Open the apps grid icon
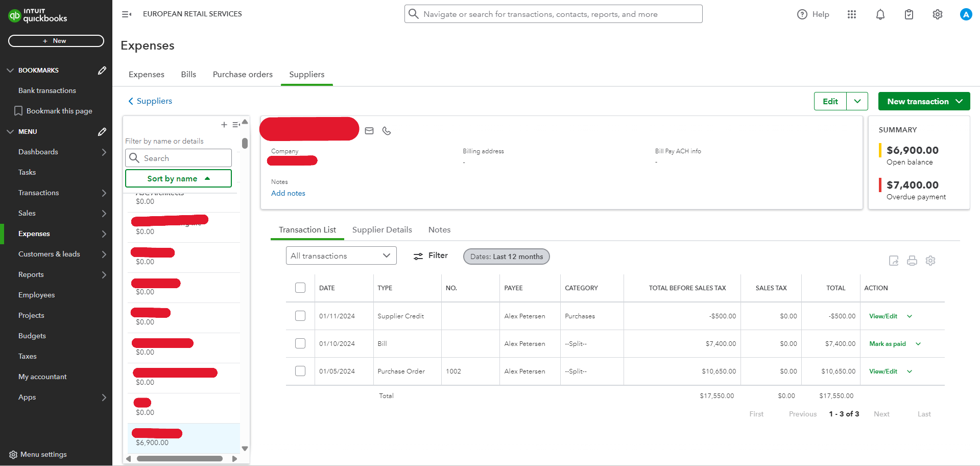This screenshot has height=466, width=980. 851,15
